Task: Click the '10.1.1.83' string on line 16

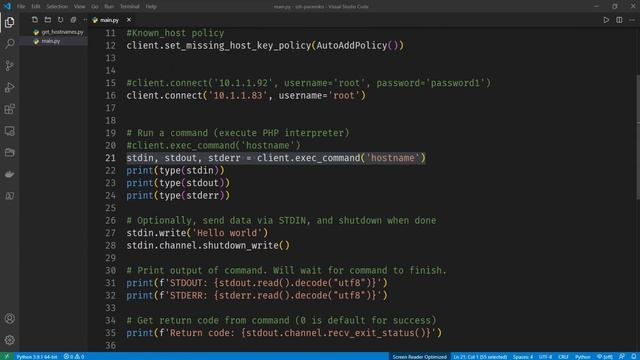Action: [238, 96]
